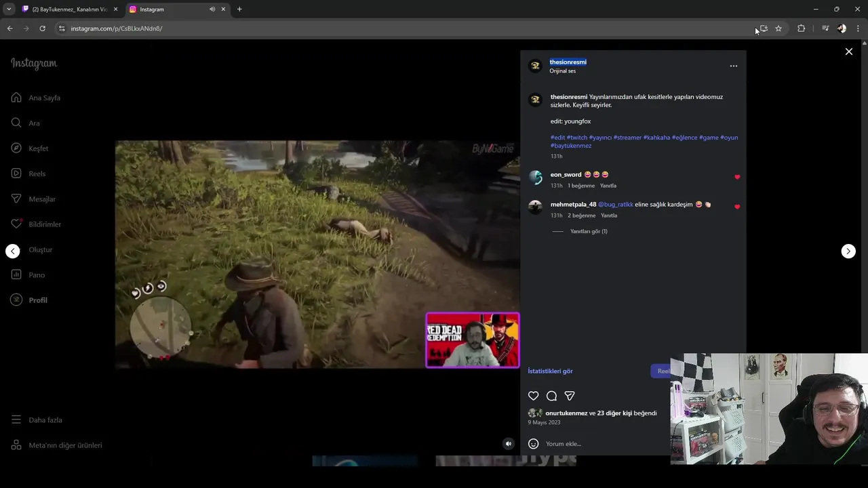Open the Ana Sayfa home icon
868x488 pixels.
(16, 98)
